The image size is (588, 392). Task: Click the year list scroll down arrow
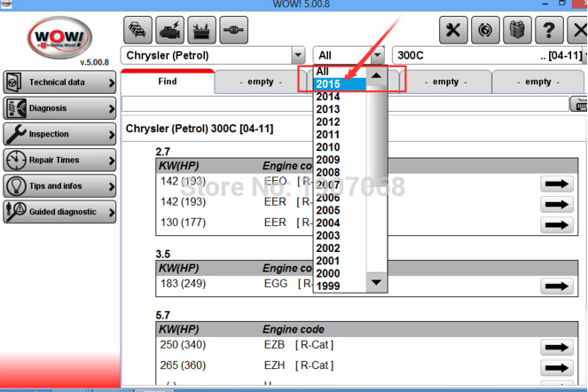(x=377, y=282)
